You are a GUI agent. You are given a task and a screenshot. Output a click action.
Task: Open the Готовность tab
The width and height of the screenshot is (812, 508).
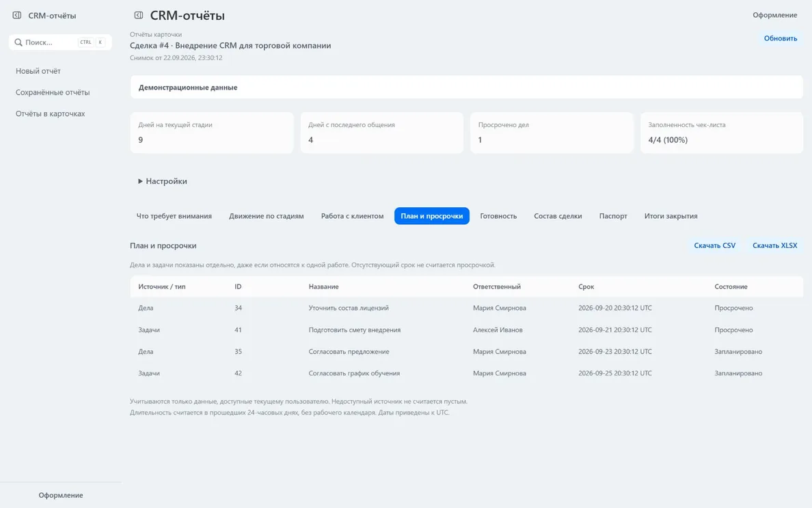pos(498,216)
